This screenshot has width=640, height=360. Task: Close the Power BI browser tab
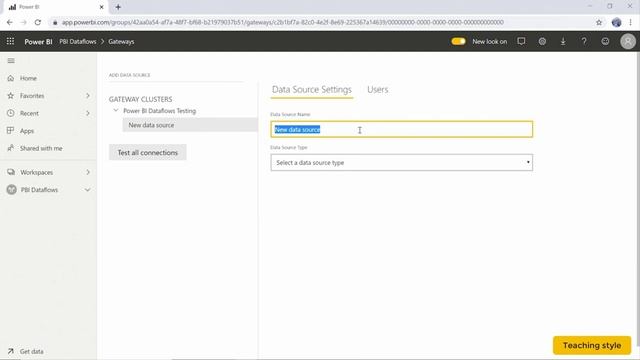point(102,7)
